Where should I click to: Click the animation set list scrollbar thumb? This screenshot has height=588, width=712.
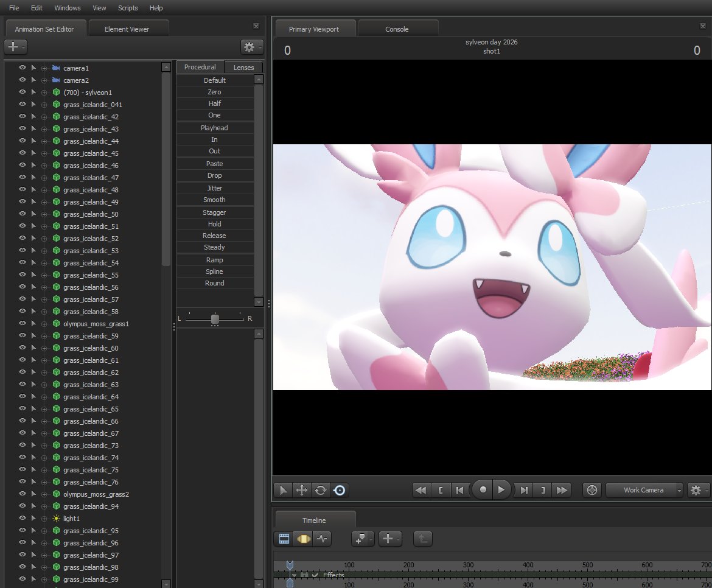166,169
